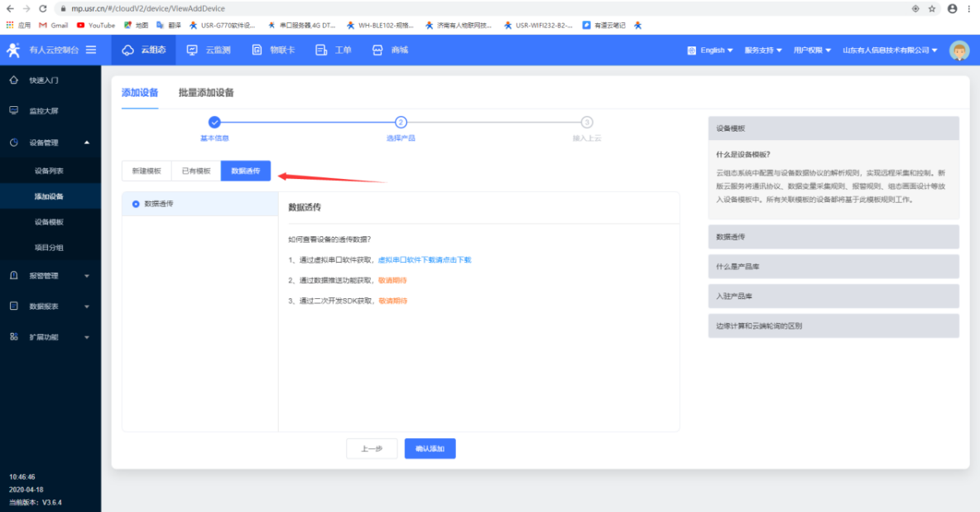Collapse the 设备管理 sidebar menu
The image size is (980, 512).
(x=50, y=142)
